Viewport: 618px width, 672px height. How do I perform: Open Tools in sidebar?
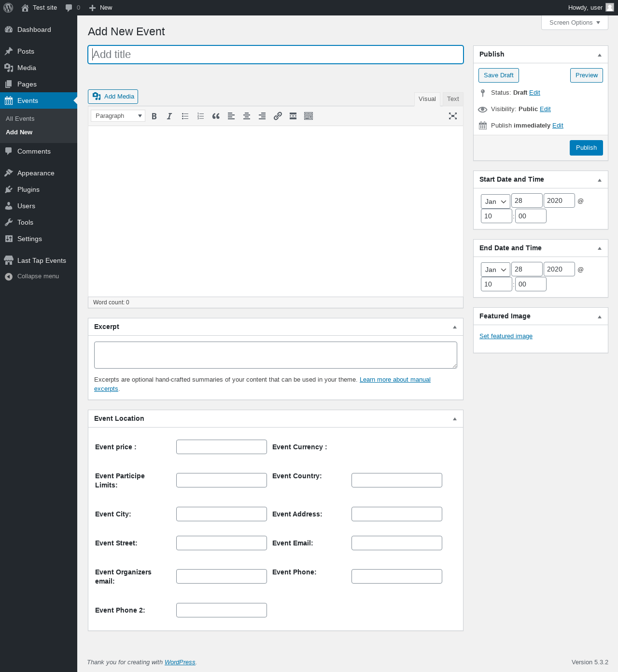click(x=39, y=222)
